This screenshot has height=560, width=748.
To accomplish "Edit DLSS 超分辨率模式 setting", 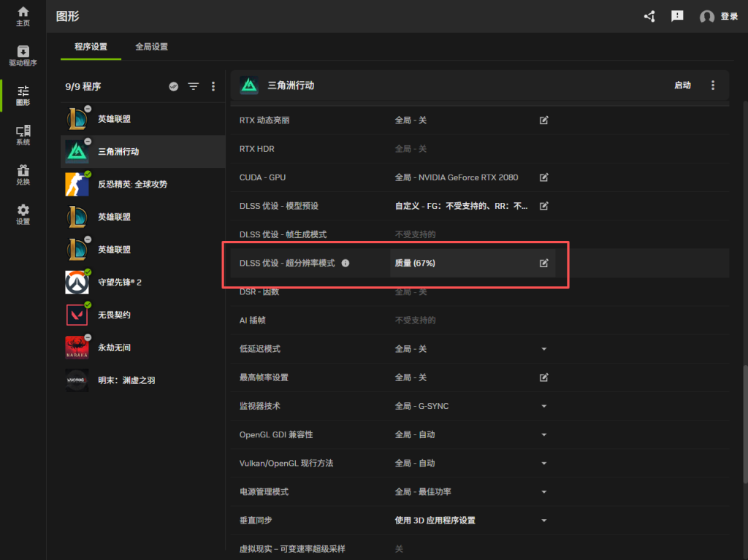I will [x=543, y=263].
